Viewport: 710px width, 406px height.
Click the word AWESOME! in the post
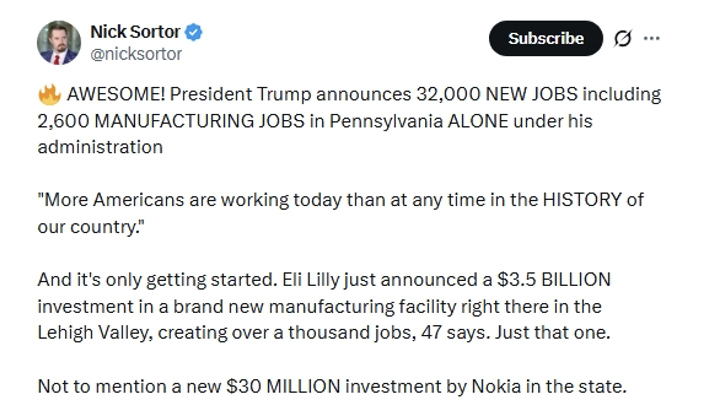pos(116,94)
